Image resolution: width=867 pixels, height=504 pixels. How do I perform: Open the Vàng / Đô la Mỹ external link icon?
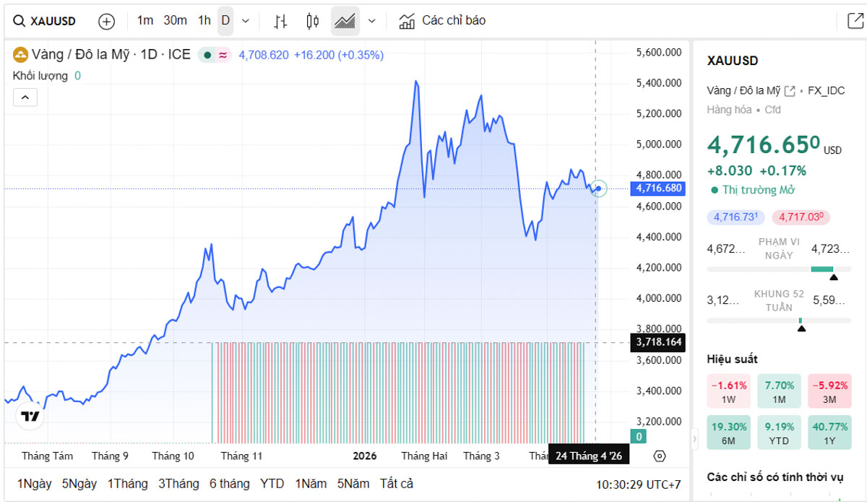click(x=790, y=91)
